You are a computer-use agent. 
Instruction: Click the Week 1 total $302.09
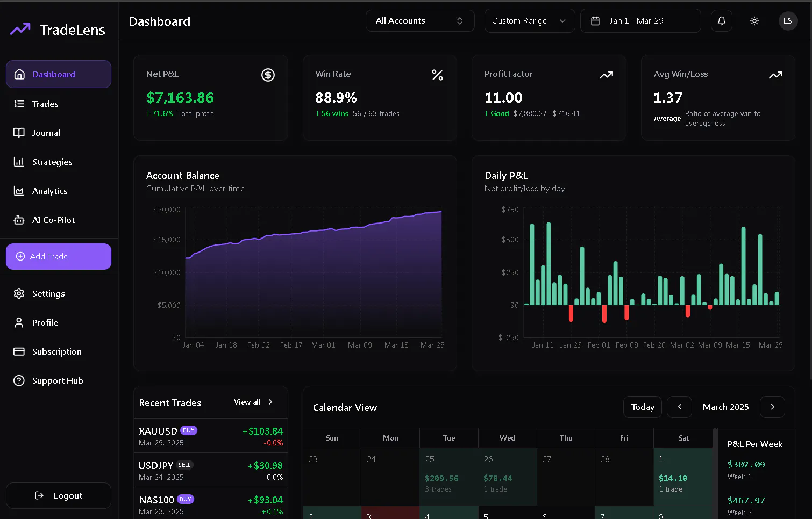pos(746,464)
